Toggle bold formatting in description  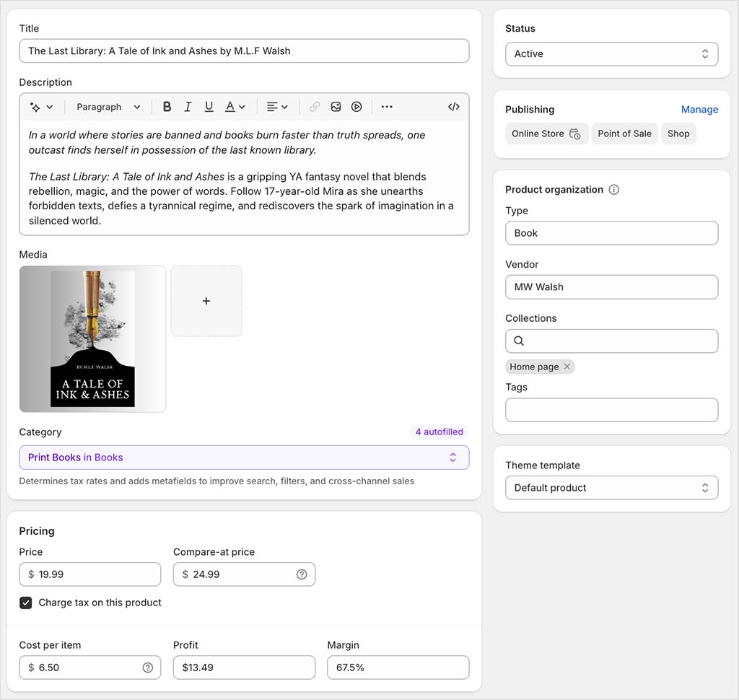167,107
